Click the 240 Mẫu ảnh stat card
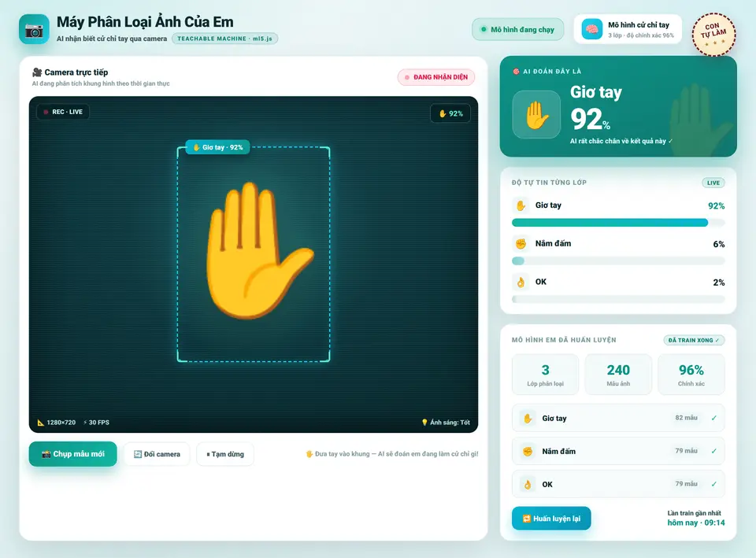Viewport: 756px width, 558px height. click(x=618, y=375)
